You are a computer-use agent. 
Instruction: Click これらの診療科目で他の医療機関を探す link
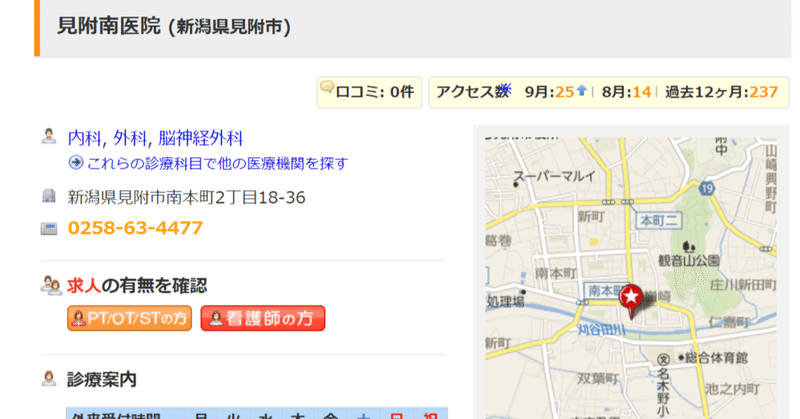click(x=217, y=163)
